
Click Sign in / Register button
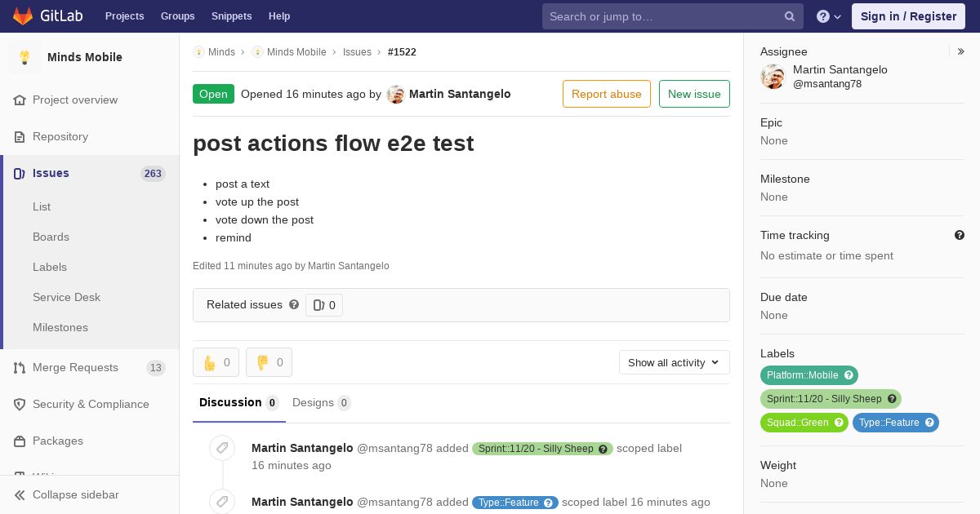click(909, 16)
